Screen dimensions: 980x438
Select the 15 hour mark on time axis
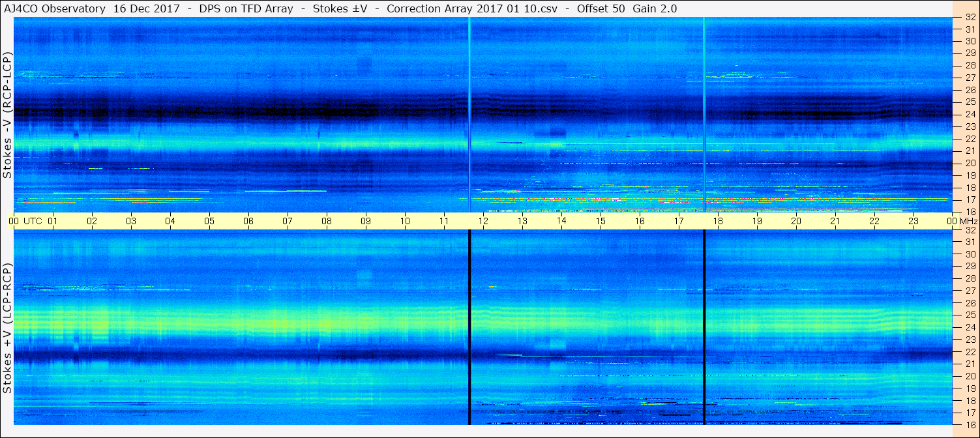click(601, 221)
